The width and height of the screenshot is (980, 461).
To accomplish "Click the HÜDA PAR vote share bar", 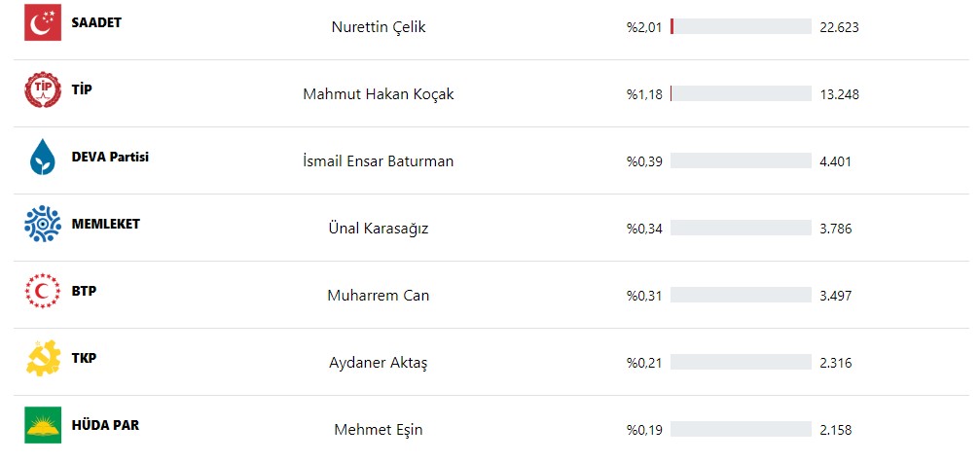I will tap(741, 430).
